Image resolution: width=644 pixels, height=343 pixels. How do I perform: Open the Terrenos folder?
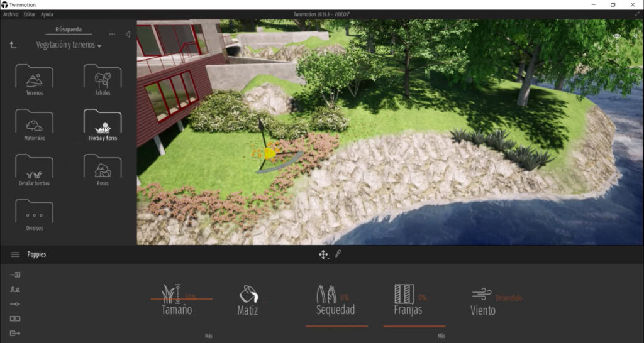pos(35,79)
